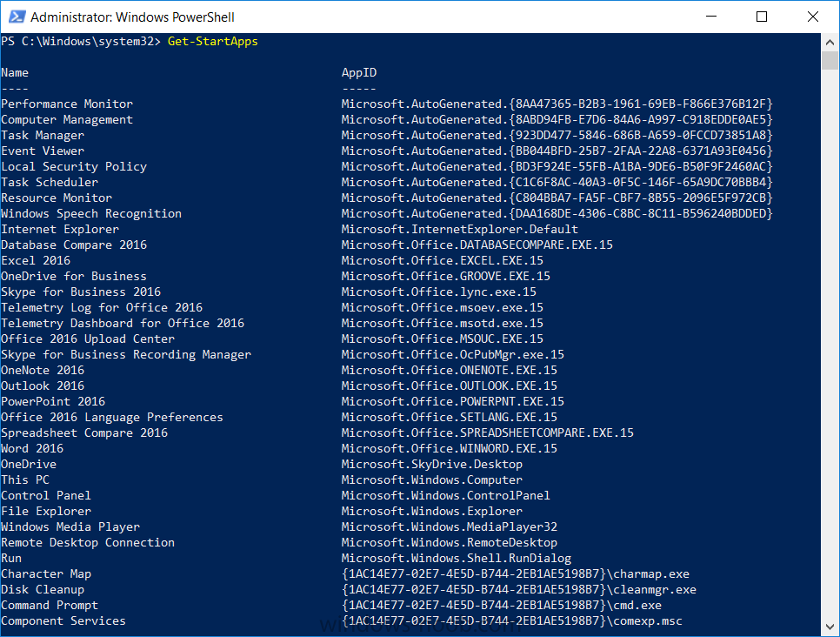This screenshot has height=637, width=840.
Task: Click the Microsoft.SkyDrive.Desktop AppID
Action: 432,465
